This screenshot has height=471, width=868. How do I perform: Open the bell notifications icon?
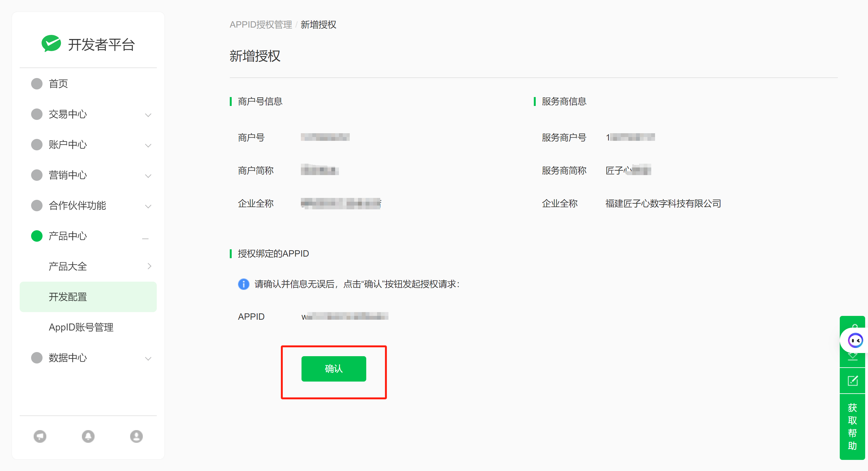(x=88, y=436)
